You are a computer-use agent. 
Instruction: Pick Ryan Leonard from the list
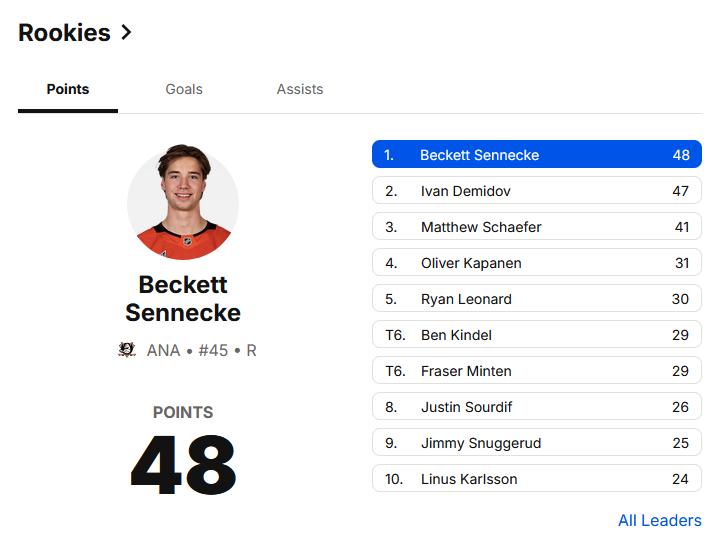(x=536, y=299)
